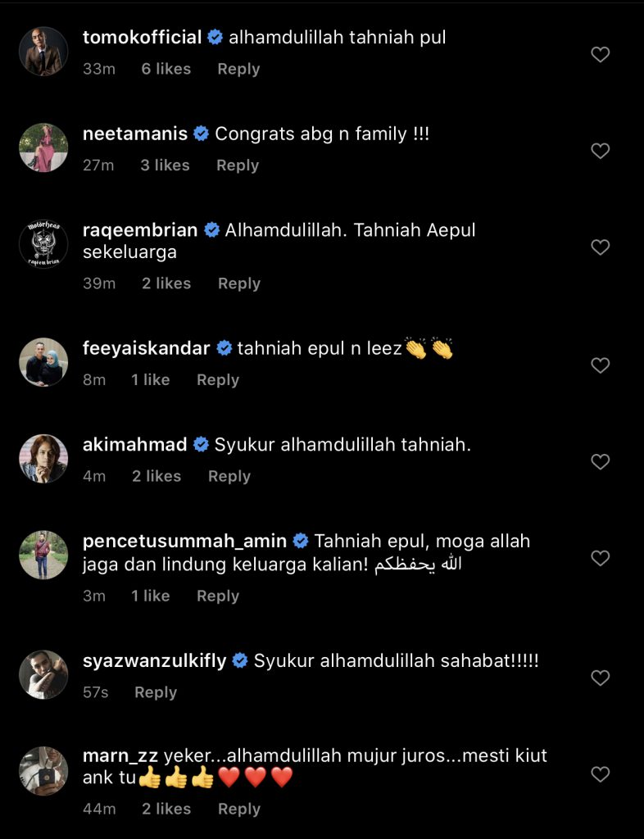644x839 pixels.
Task: Open the akimahmad username link
Action: point(135,444)
